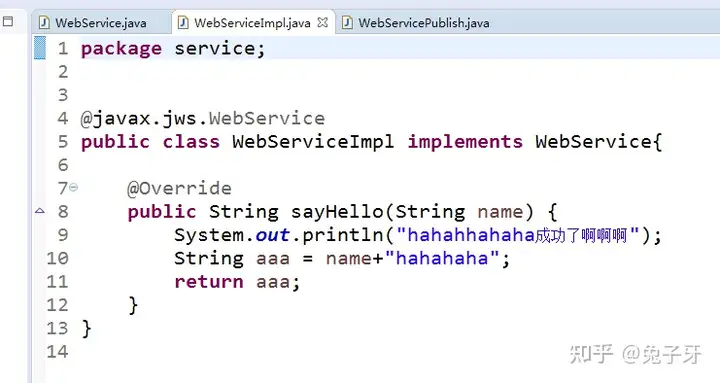This screenshot has width=720, height=383.
Task: Click the Java file icon on WebServicePublish.java tab
Action: pyautogui.click(x=347, y=23)
